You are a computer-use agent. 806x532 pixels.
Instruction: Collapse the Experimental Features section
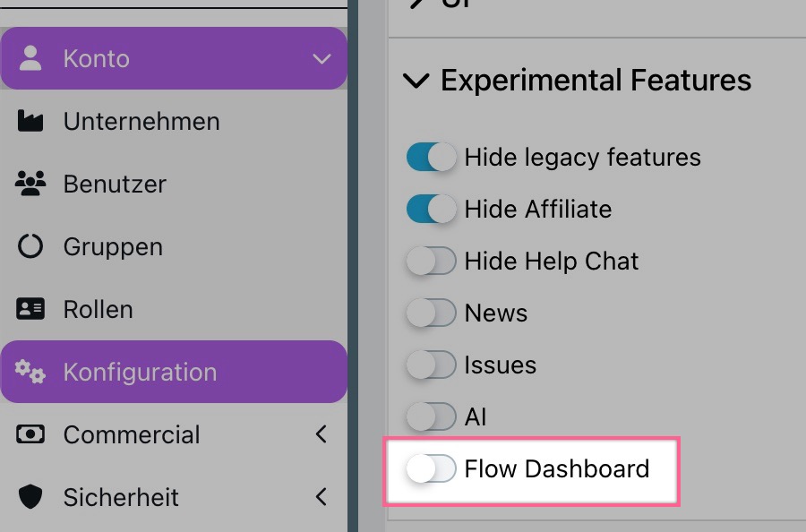[415, 81]
